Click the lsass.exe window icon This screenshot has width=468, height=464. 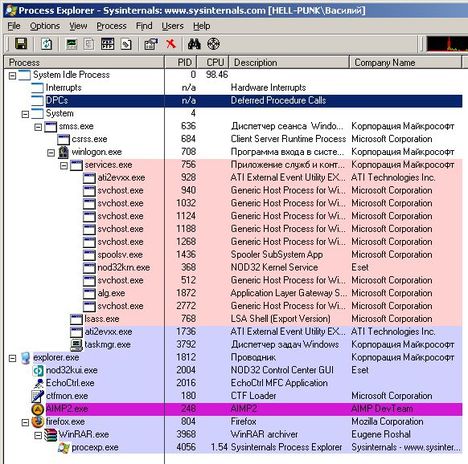(76, 319)
